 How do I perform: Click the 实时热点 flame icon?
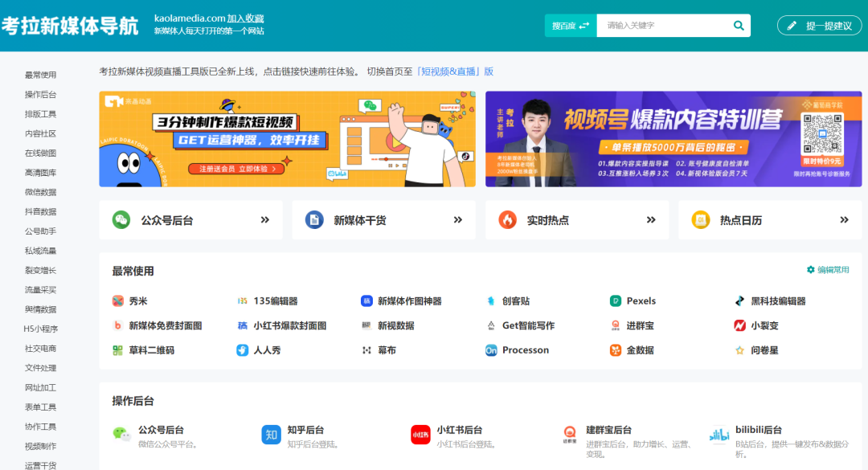507,220
